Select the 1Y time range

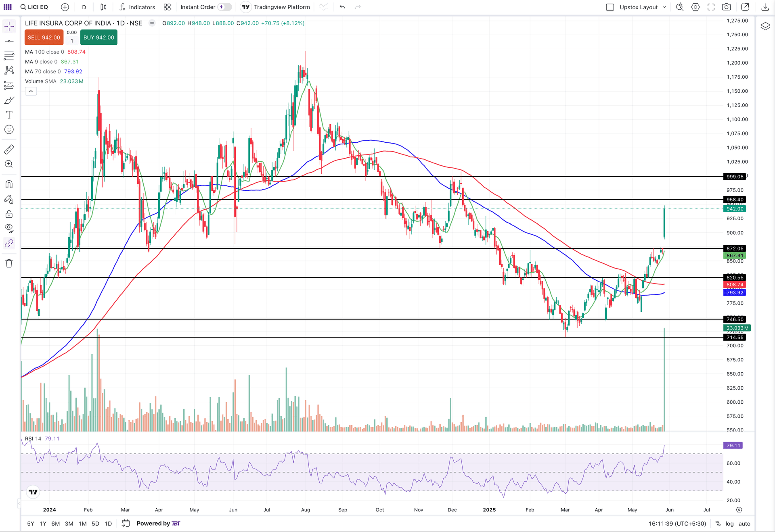pyautogui.click(x=43, y=524)
